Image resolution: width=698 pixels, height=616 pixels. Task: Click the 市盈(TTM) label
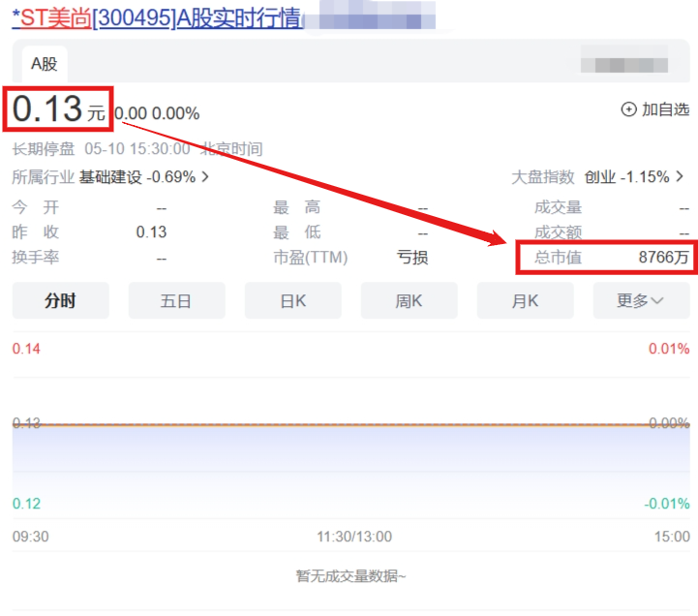click(310, 257)
